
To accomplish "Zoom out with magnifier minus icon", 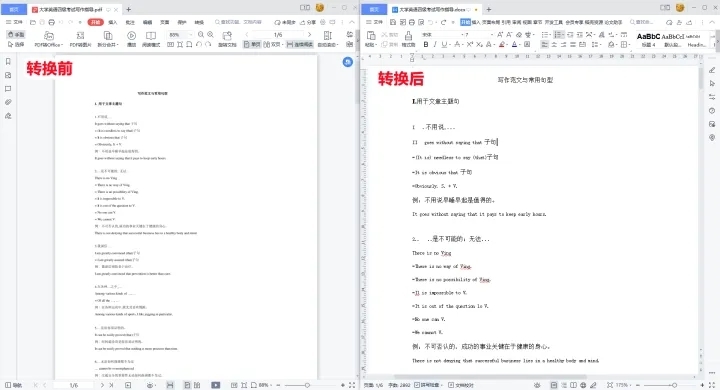I will 201,35.
